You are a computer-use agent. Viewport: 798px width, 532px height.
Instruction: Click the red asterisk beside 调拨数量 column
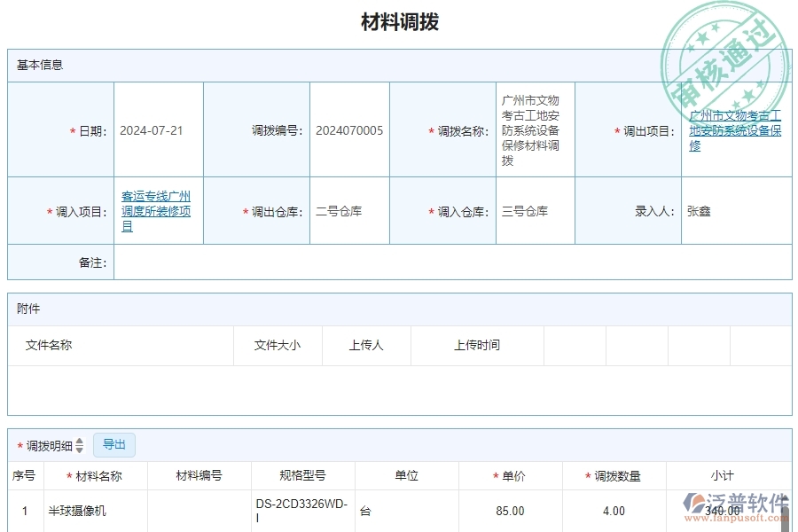[x=586, y=474]
